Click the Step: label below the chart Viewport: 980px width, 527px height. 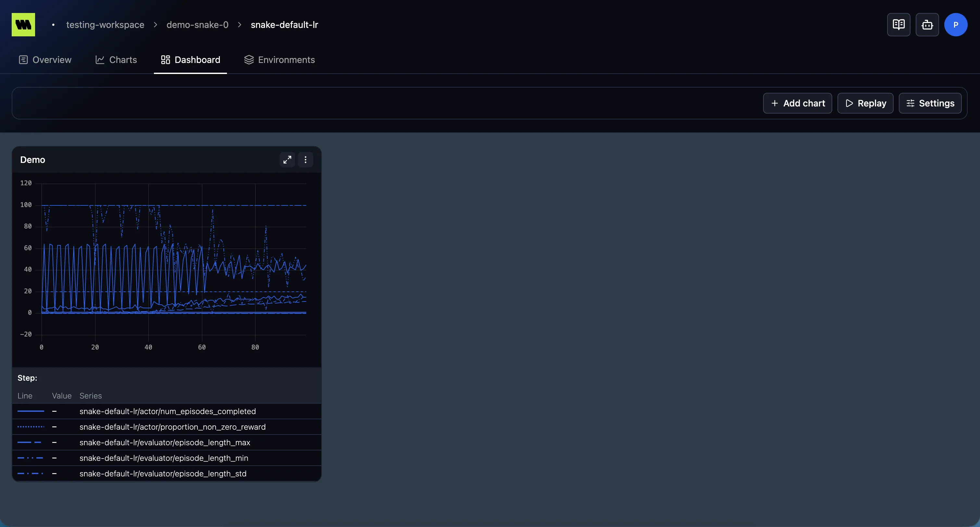click(x=27, y=378)
